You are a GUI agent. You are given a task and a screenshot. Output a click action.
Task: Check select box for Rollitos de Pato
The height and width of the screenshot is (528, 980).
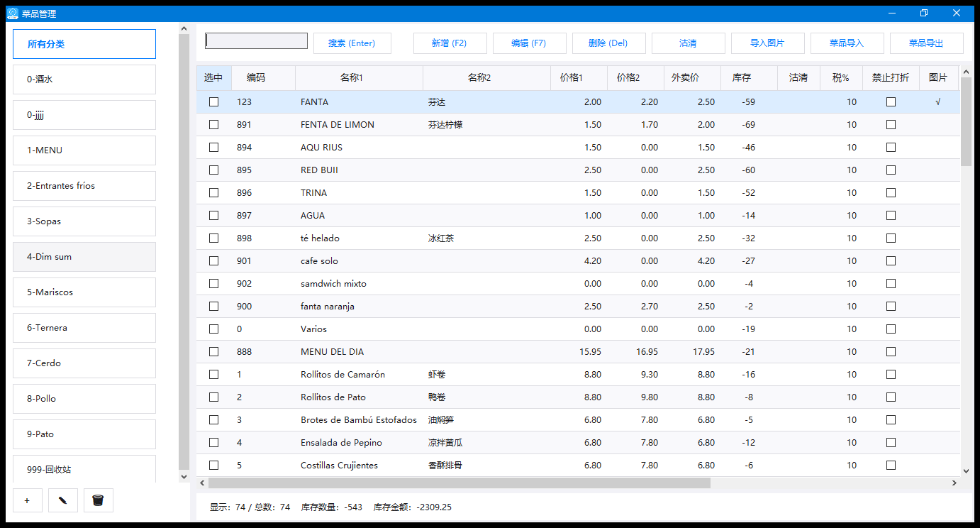click(x=213, y=397)
